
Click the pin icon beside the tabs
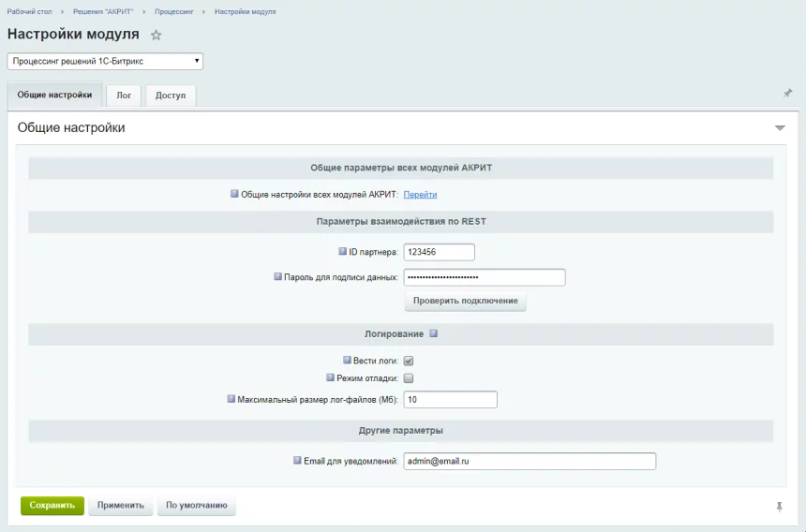click(x=787, y=93)
